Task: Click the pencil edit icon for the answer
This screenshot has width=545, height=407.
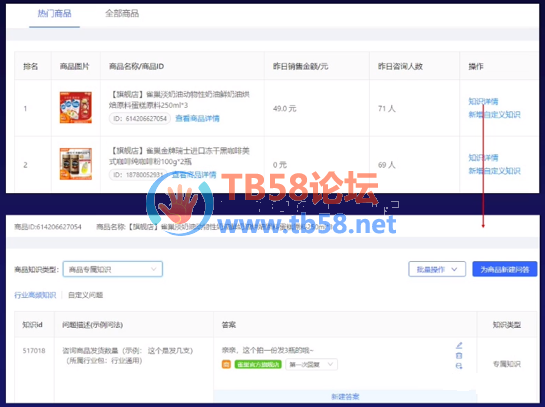Action: point(459,345)
